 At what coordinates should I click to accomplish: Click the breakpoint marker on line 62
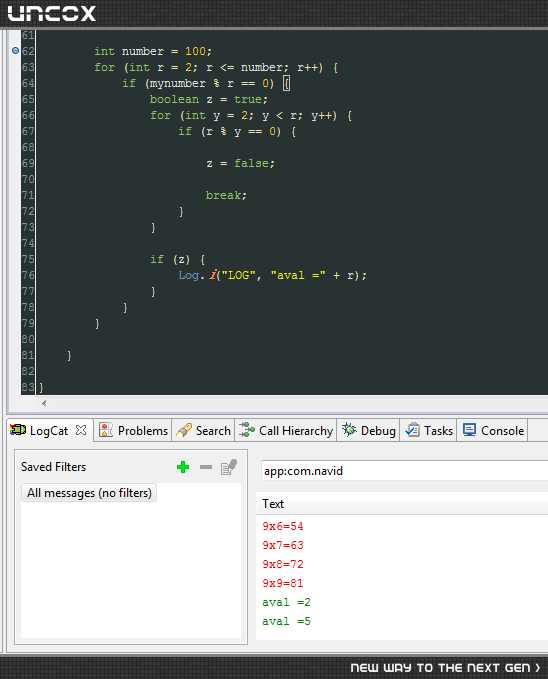[16, 51]
